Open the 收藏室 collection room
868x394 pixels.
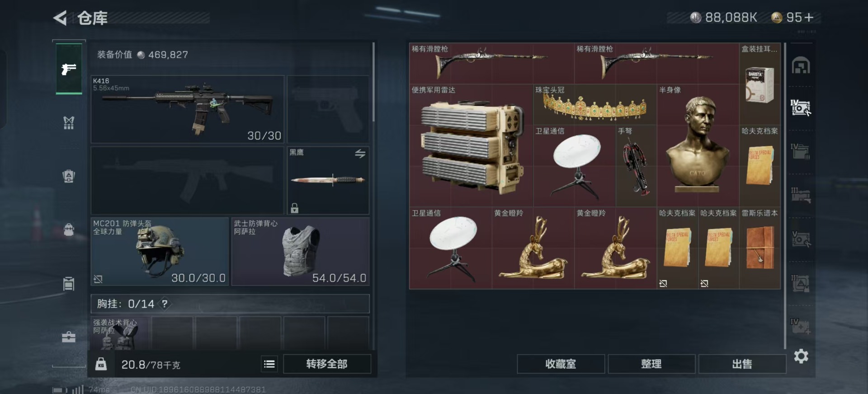click(561, 364)
